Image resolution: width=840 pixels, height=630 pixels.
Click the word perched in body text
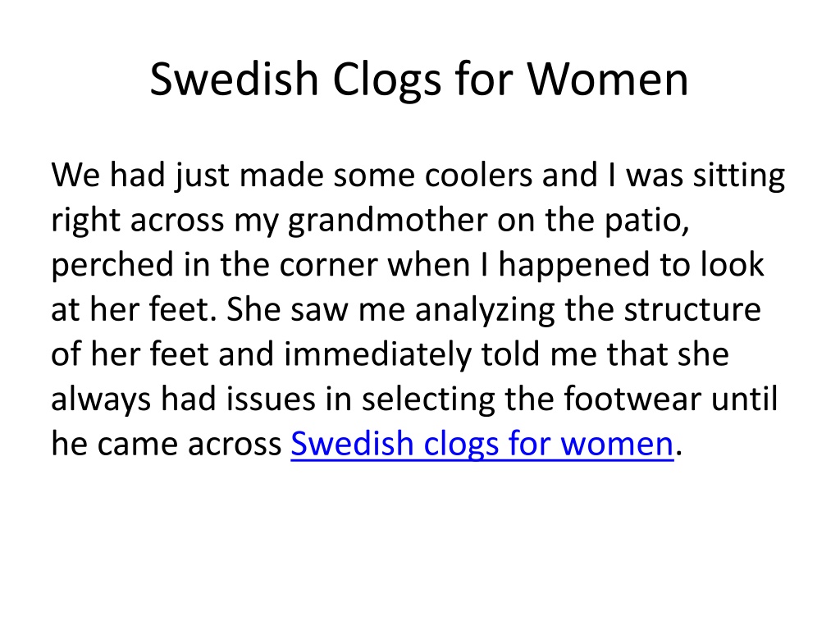(x=112, y=266)
